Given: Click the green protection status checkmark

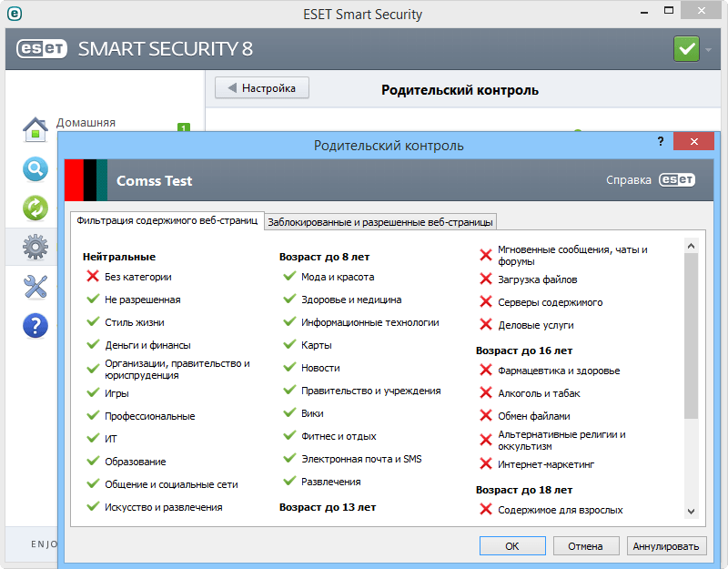Looking at the screenshot, I should (687, 48).
